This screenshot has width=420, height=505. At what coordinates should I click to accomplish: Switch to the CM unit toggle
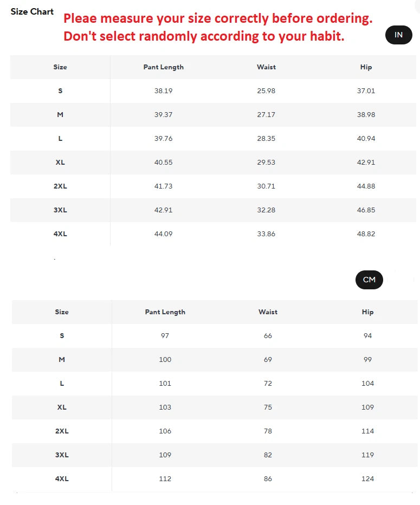coord(369,280)
